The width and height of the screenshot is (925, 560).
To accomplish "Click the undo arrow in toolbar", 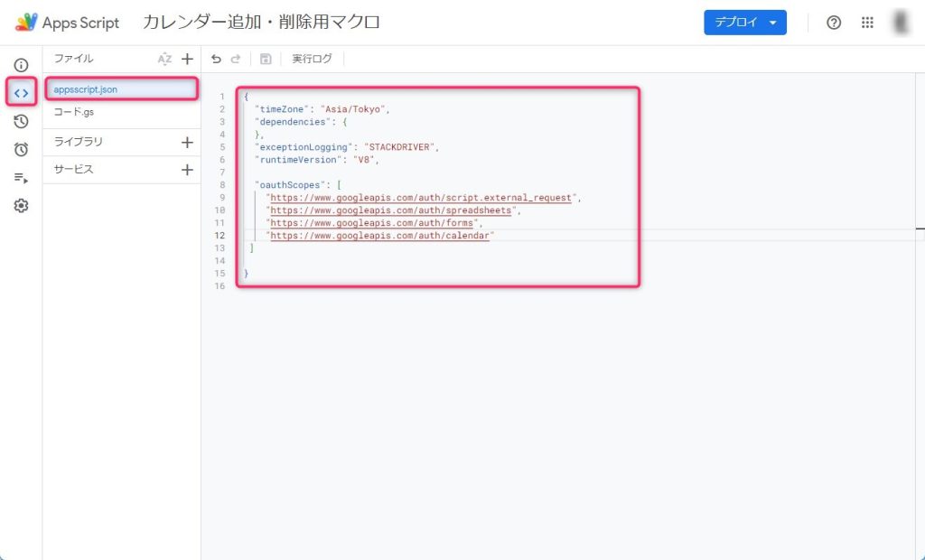I will tap(216, 59).
